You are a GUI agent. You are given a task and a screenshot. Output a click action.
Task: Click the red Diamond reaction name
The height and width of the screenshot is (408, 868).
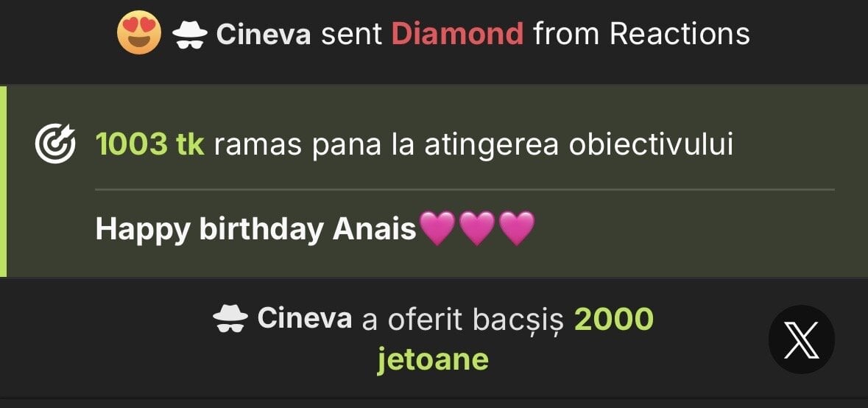pos(457,34)
